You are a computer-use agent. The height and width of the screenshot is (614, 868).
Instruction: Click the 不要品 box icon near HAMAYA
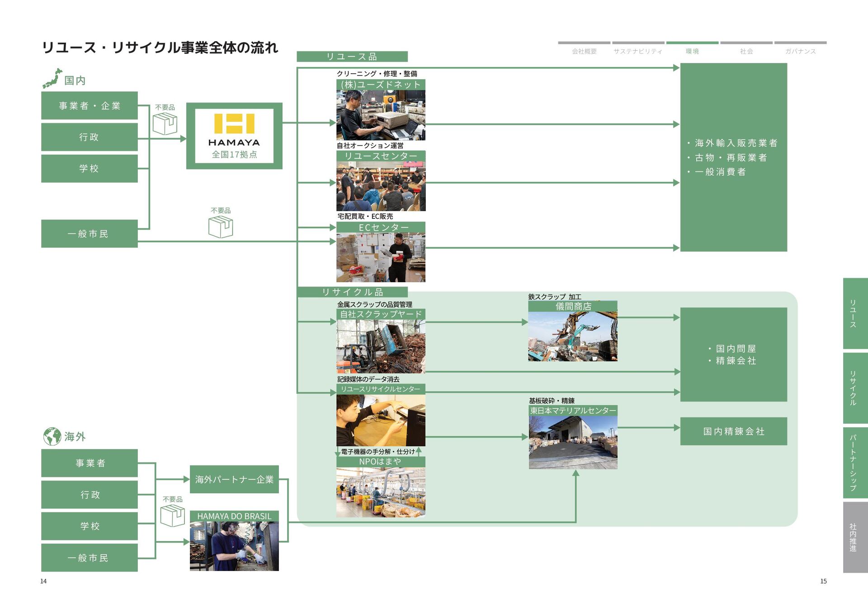coord(165,124)
